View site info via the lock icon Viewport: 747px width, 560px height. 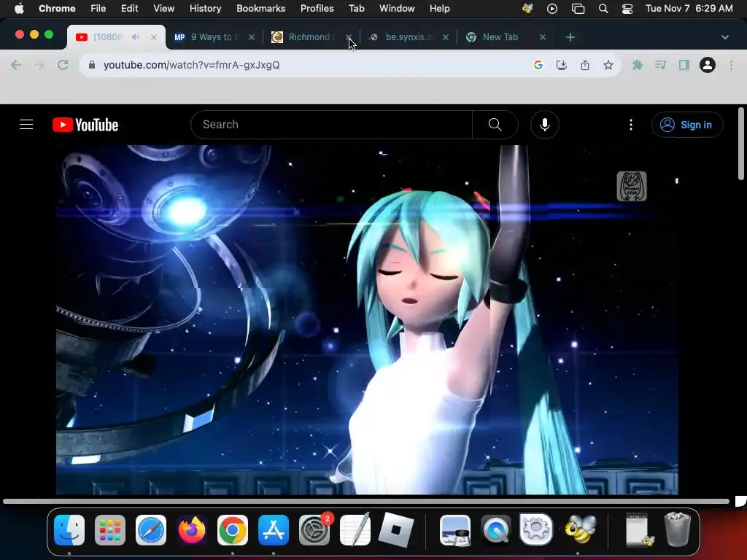point(92,65)
